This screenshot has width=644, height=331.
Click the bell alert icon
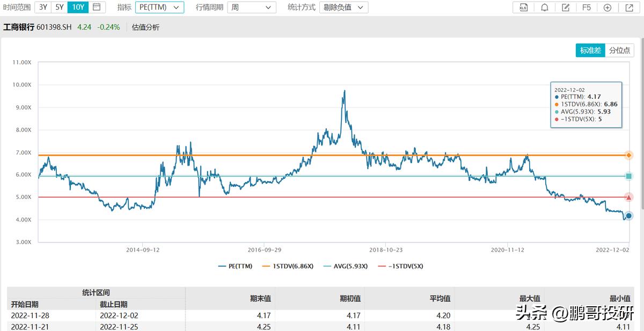(544, 8)
